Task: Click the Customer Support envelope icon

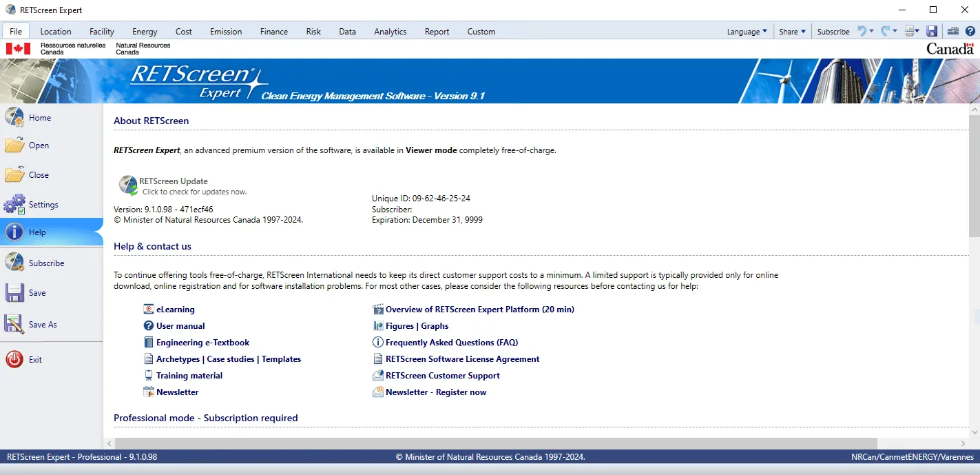Action: tap(377, 376)
